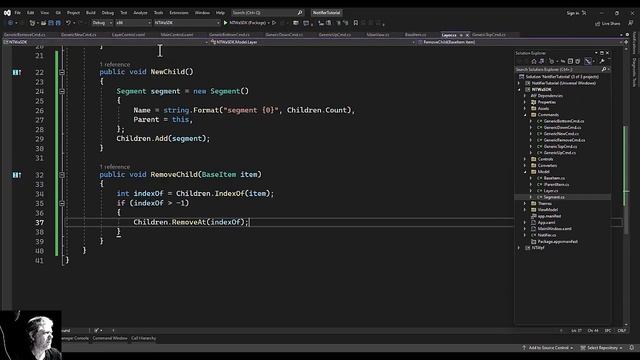Focus the Search (Ctrl+Q) box
Viewport: 640px width, 360px height.
(x=267, y=13)
